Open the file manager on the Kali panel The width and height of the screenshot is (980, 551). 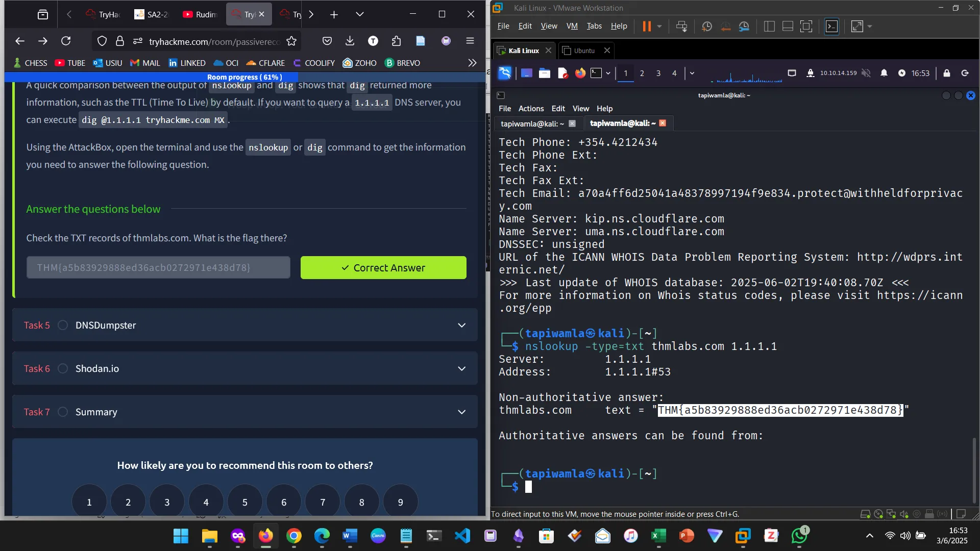(x=545, y=73)
